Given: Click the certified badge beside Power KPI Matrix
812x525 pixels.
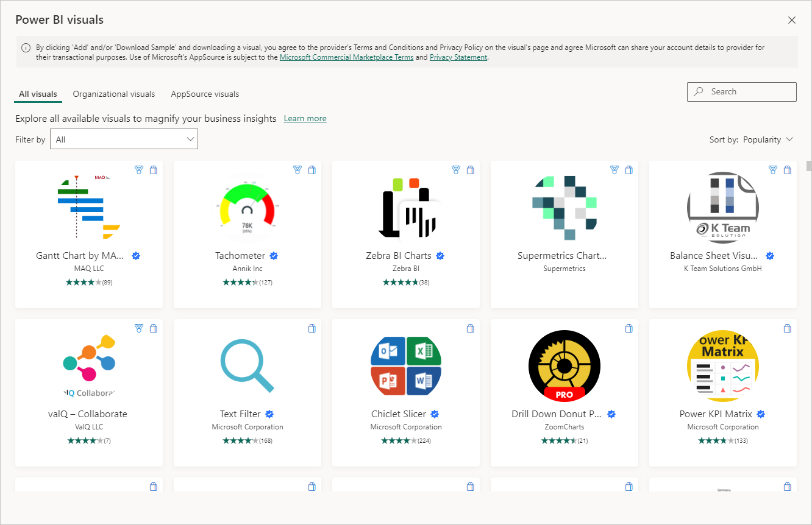Looking at the screenshot, I should pos(761,414).
